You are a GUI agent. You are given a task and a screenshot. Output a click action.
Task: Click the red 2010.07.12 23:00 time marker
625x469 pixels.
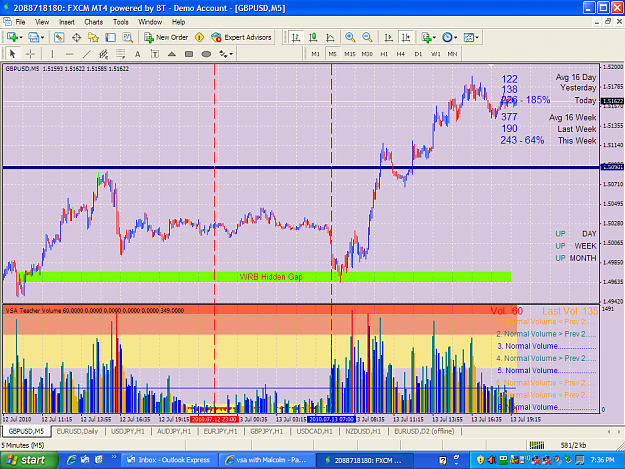(214, 420)
